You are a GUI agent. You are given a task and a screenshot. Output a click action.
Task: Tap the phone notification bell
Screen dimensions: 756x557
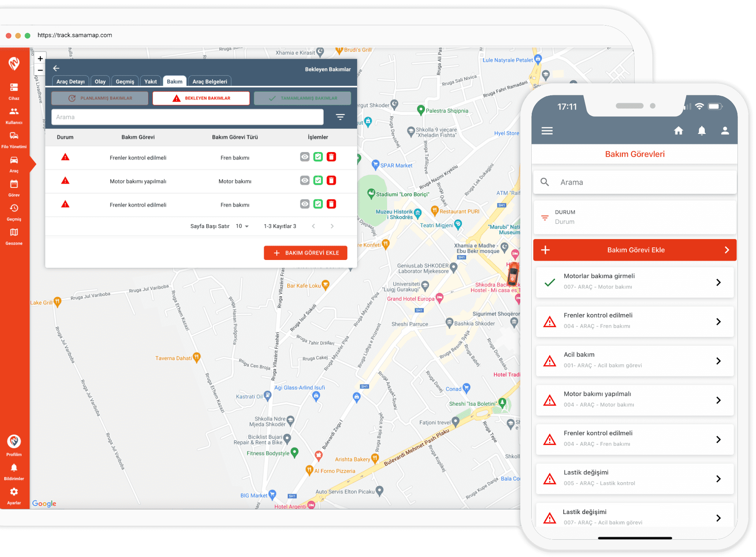pyautogui.click(x=702, y=130)
